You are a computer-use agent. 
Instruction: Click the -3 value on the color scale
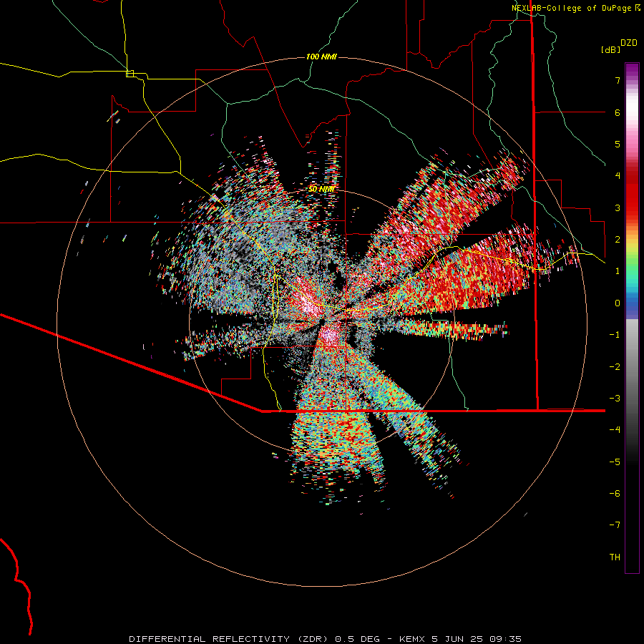coord(615,399)
